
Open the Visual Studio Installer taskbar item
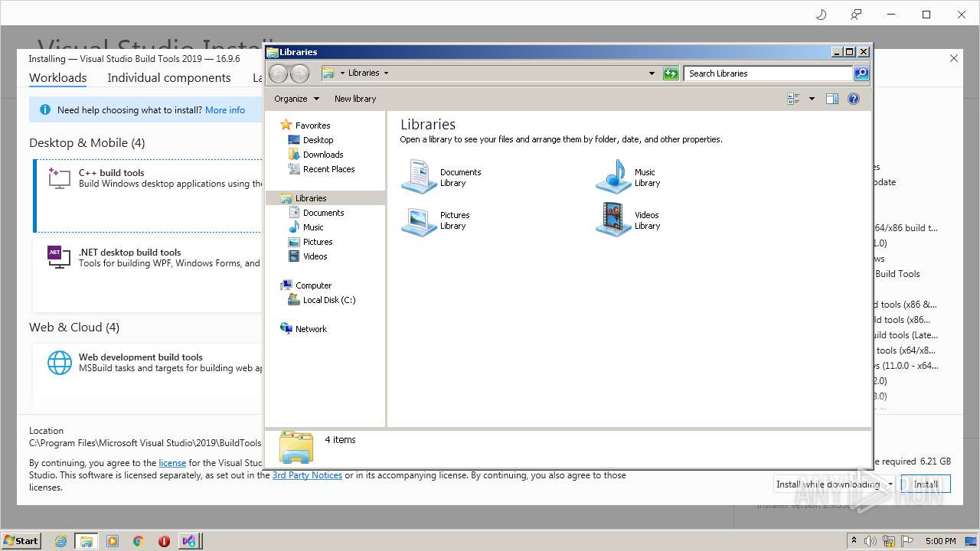[x=191, y=541]
